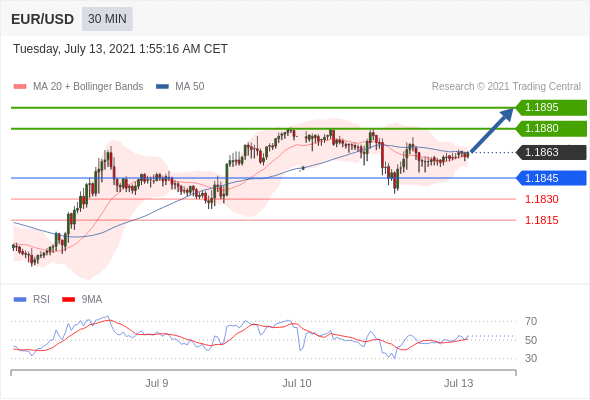
Task: Toggle the MA 50 legend entry
Action: [180, 87]
